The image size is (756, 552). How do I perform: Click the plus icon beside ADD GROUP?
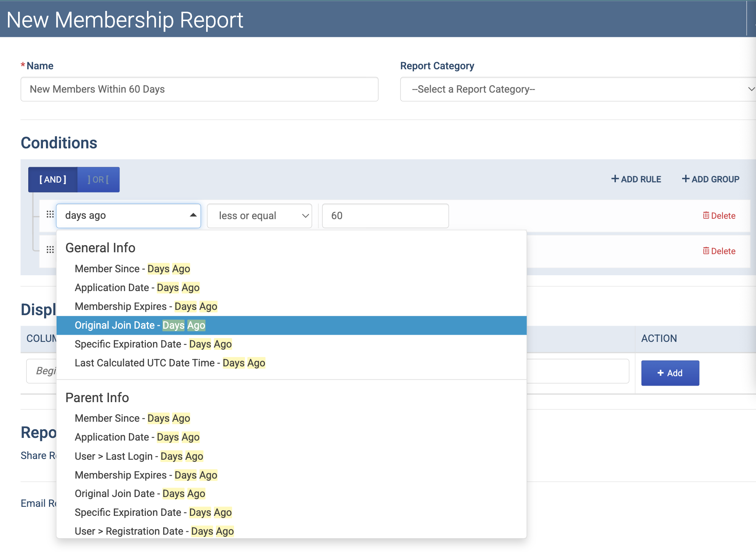(686, 179)
